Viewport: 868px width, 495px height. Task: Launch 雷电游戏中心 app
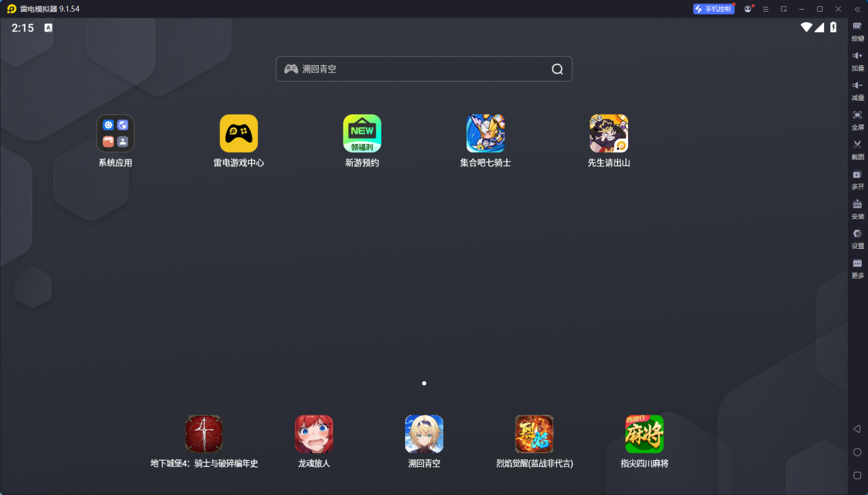tap(239, 133)
